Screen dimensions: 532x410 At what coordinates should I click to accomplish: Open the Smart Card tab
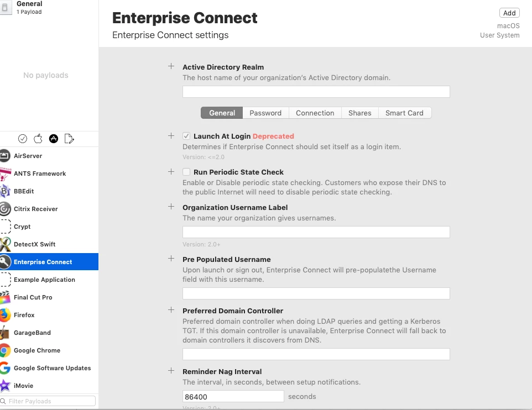coord(404,113)
